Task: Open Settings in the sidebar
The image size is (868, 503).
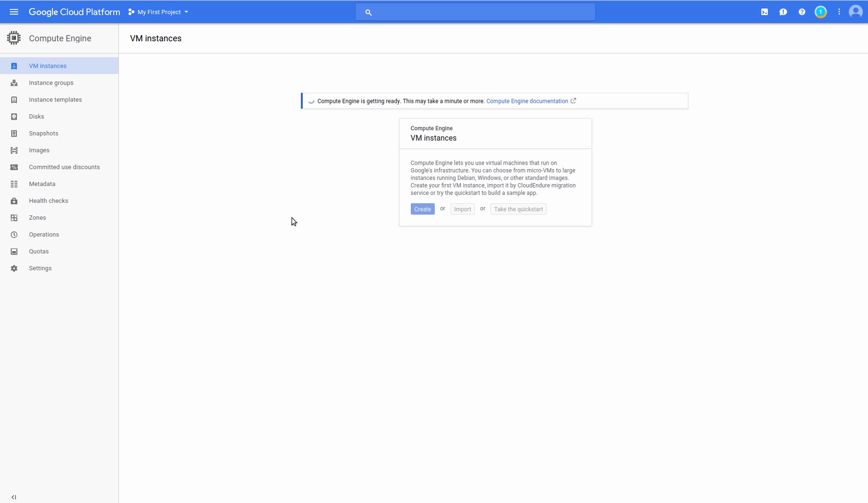Action: [x=40, y=268]
